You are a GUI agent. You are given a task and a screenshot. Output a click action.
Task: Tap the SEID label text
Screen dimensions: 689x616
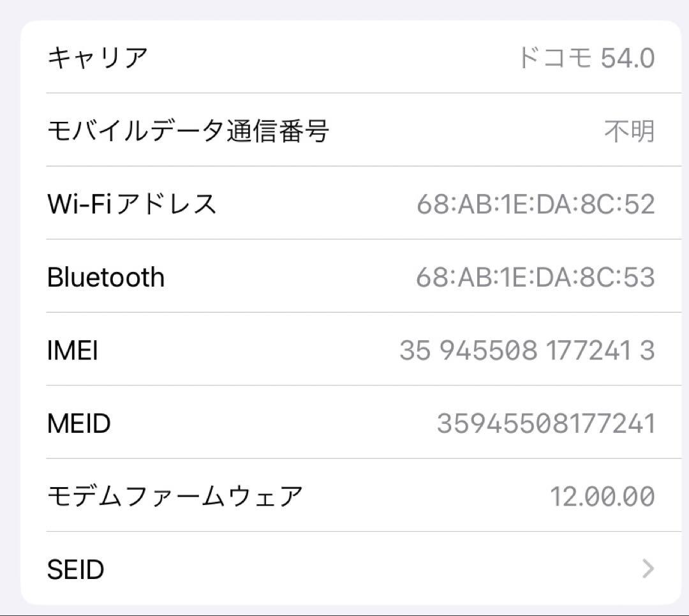(x=76, y=568)
